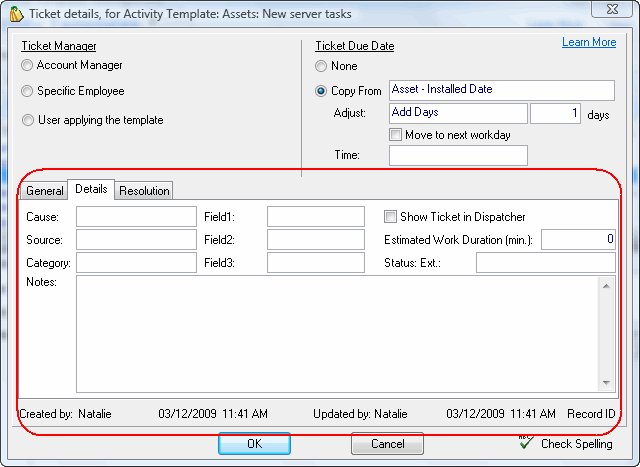This screenshot has width=640, height=467.
Task: Click the Notes scrollbar down arrow
Action: (x=606, y=382)
